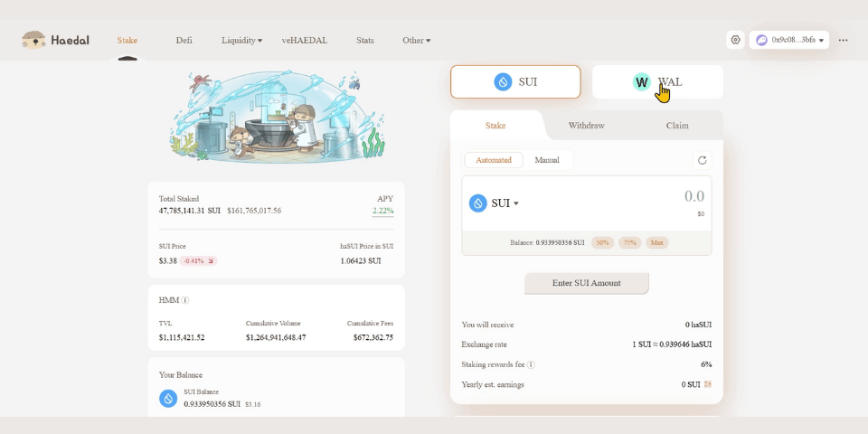Select the Stake tab
This screenshot has width=868, height=434.
[495, 125]
